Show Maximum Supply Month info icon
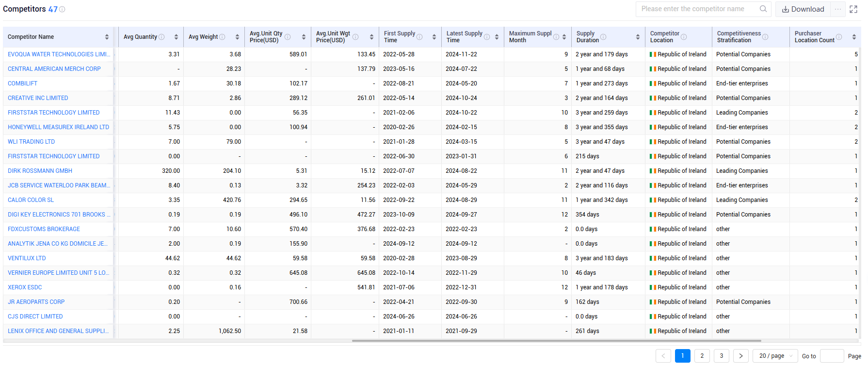This screenshot has width=868, height=368. tap(556, 37)
